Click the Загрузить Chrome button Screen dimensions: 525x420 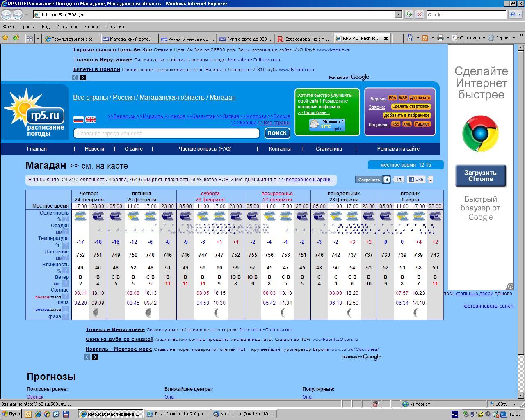coord(481,176)
